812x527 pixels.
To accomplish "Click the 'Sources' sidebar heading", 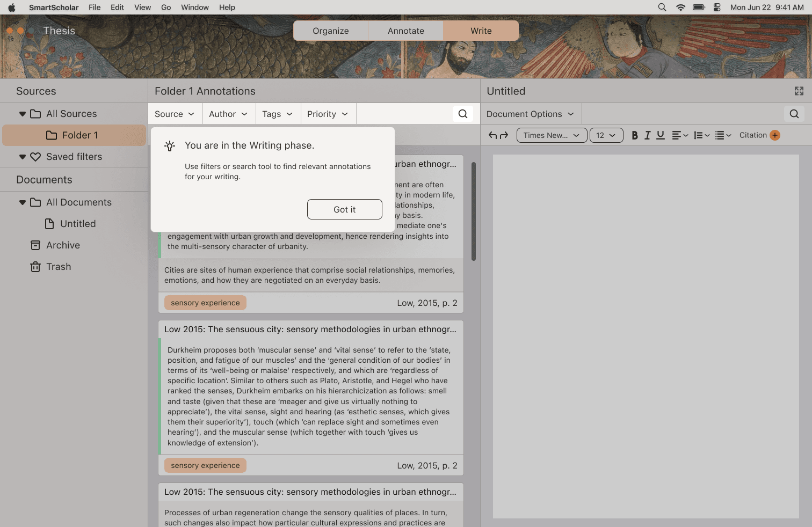I will [x=36, y=91].
